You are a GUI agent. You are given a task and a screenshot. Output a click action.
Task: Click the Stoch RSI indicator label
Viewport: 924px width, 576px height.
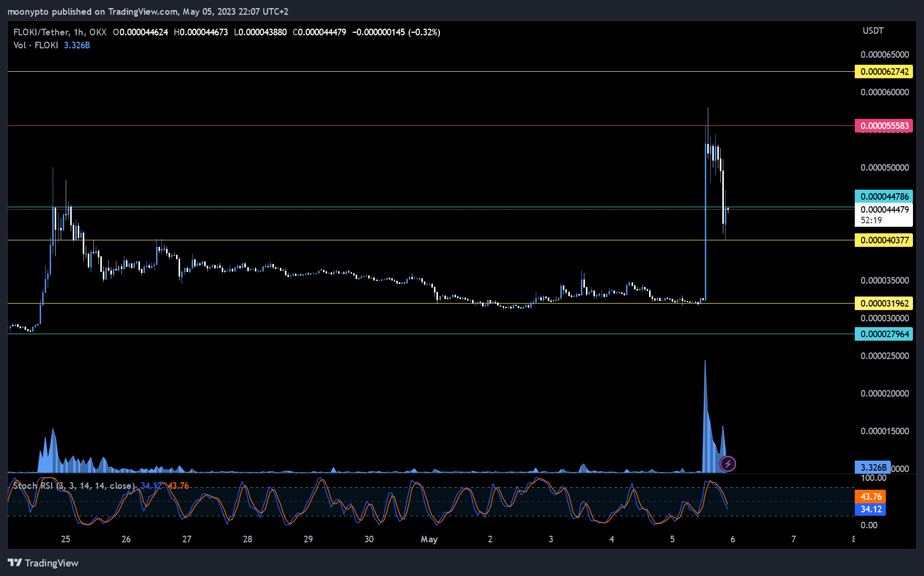(74, 486)
